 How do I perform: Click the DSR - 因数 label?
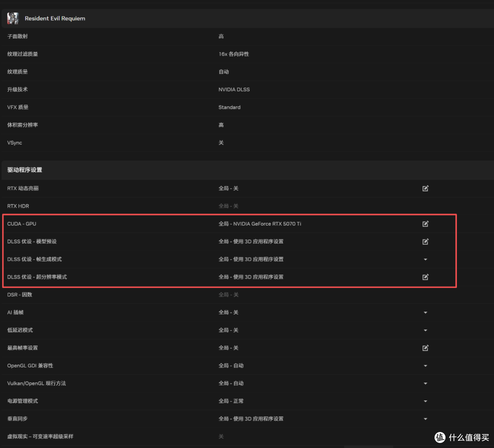pyautogui.click(x=20, y=294)
